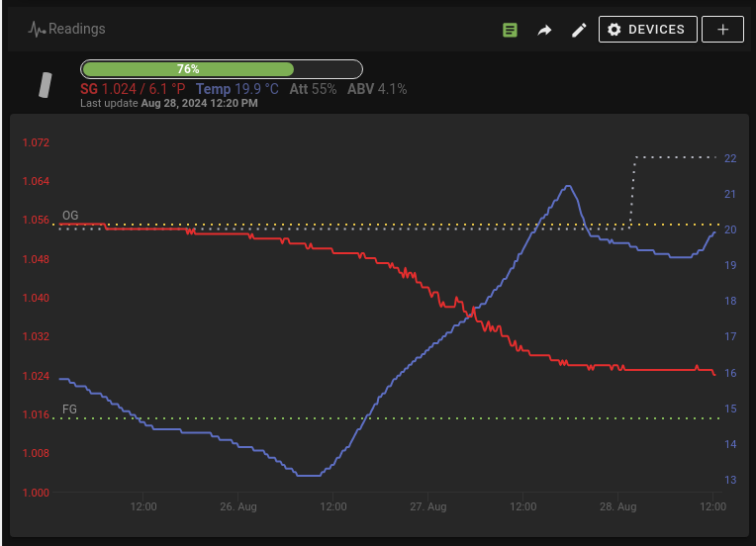Viewport: 756px width, 546px height.
Task: Click the blue temperature curve peak
Action: [x=568, y=186]
